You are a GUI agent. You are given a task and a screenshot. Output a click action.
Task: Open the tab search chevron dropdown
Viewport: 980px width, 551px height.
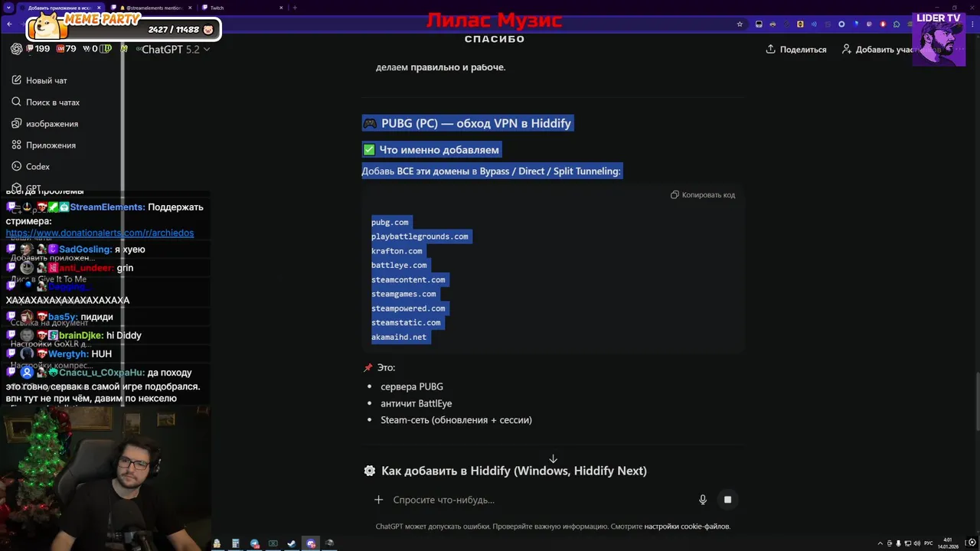8,8
